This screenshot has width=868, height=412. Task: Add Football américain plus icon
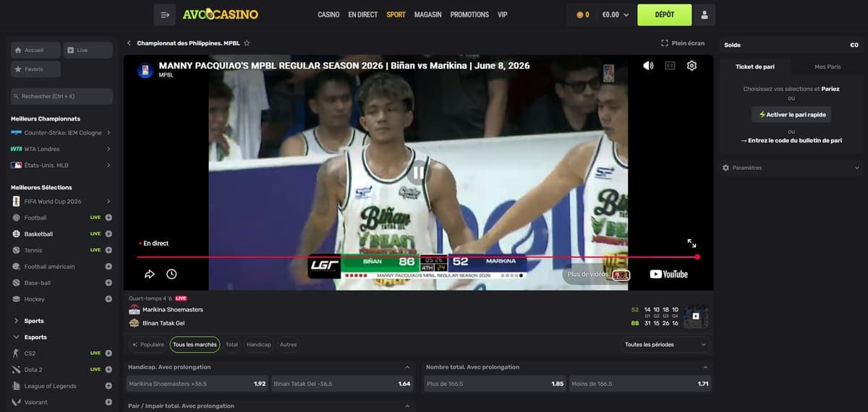(x=109, y=267)
